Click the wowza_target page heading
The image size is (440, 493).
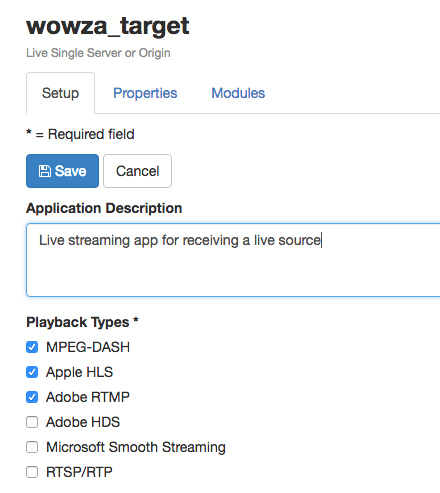[x=108, y=26]
